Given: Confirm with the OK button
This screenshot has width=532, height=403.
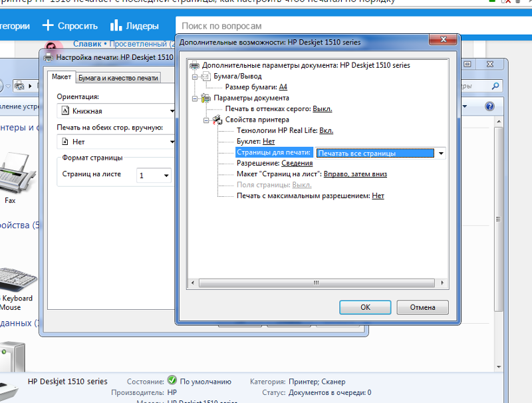Looking at the screenshot, I should pyautogui.click(x=365, y=307).
